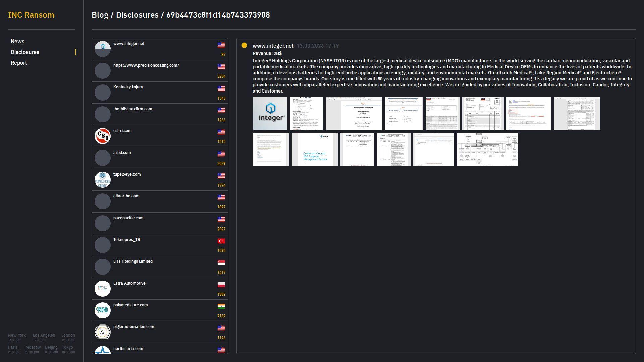Click the Tupelo Eye Clinic logo icon

[x=103, y=180]
